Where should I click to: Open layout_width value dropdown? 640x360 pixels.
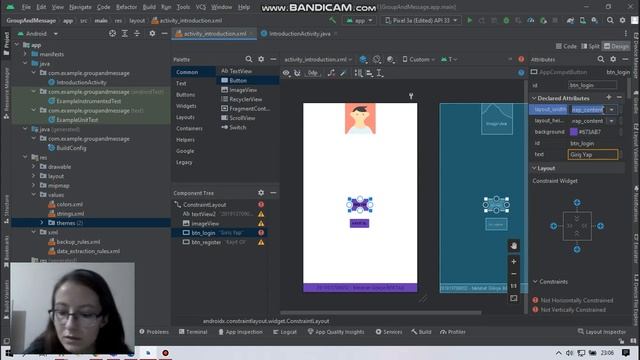click(x=611, y=109)
